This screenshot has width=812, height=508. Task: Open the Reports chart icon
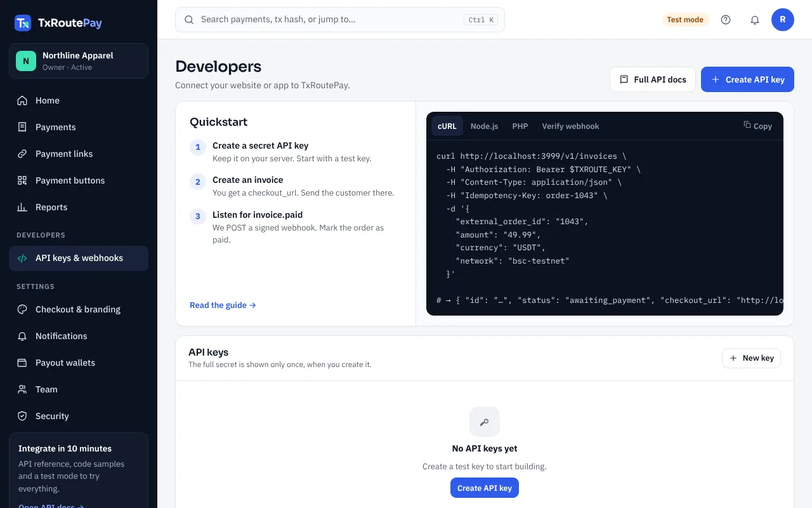(22, 207)
